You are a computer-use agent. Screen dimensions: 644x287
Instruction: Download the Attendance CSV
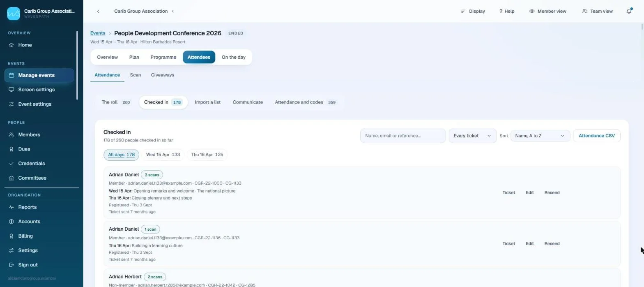coord(596,136)
